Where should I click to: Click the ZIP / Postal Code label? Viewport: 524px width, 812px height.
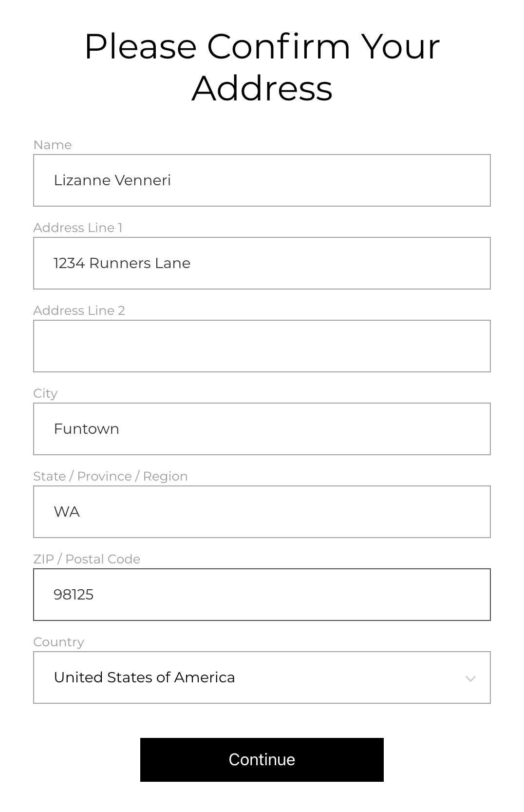(x=87, y=559)
